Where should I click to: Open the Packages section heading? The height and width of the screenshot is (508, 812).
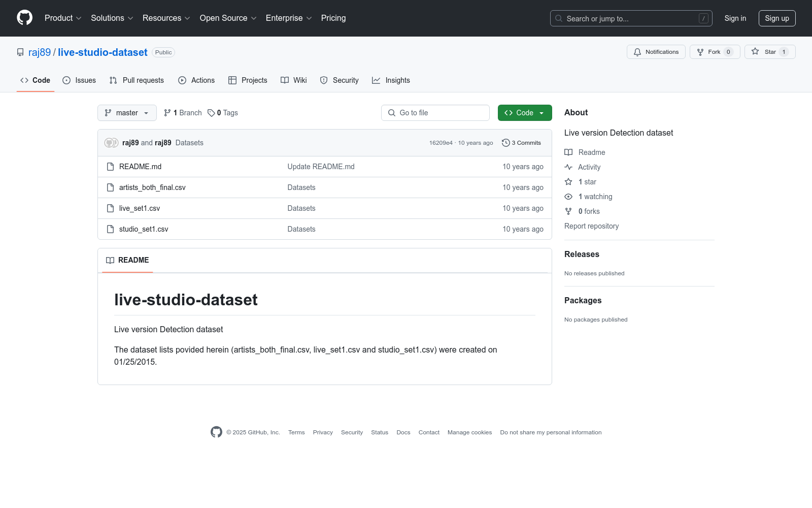pos(583,301)
